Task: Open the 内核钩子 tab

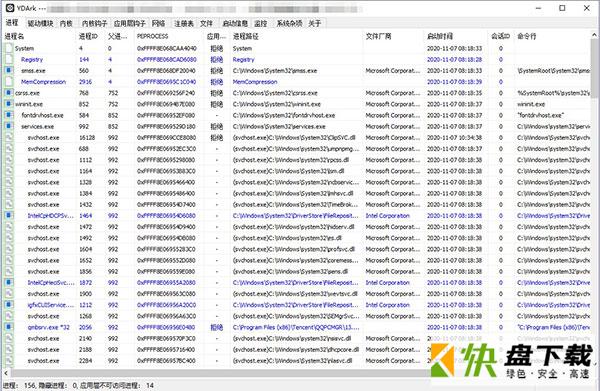Action: pos(95,23)
